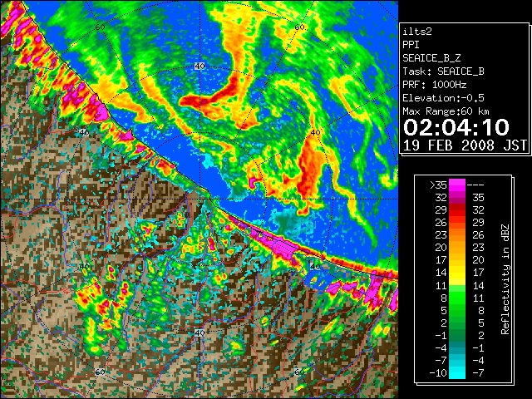
Task: Click the 'PPI' scan type label
Action: pos(411,45)
